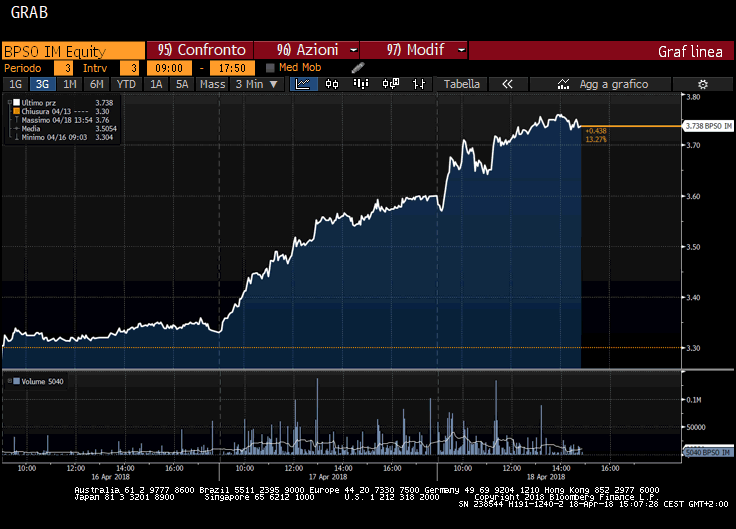Select the 3G period tab
The height and width of the screenshot is (529, 736).
click(x=42, y=84)
